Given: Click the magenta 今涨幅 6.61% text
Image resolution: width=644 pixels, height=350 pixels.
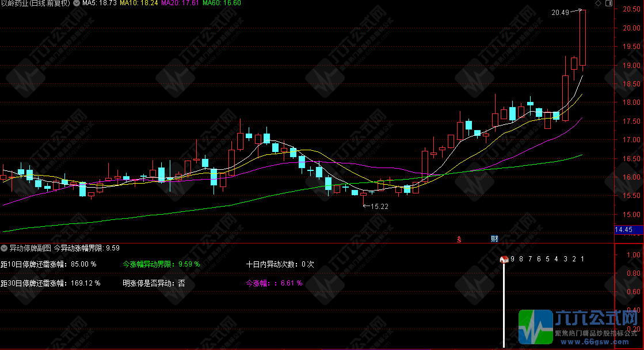Looking at the screenshot, I should (x=275, y=283).
